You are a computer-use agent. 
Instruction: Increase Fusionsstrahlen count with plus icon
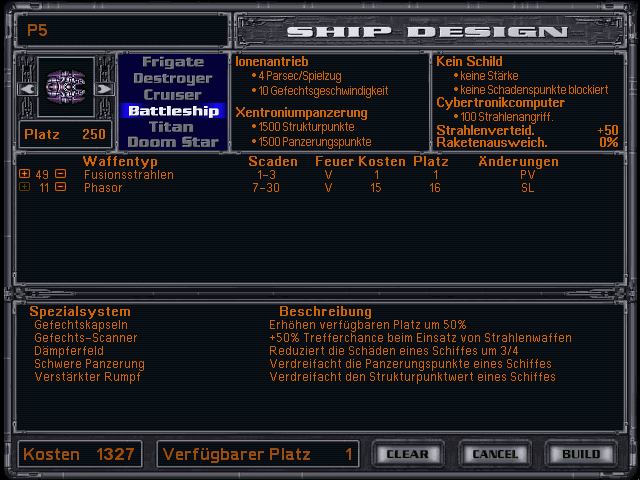25,175
